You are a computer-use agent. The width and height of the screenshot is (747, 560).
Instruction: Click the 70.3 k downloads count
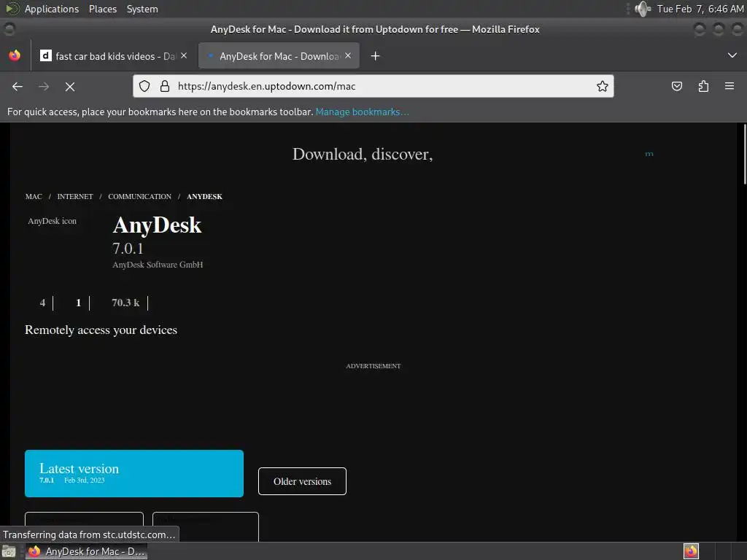[x=125, y=303]
